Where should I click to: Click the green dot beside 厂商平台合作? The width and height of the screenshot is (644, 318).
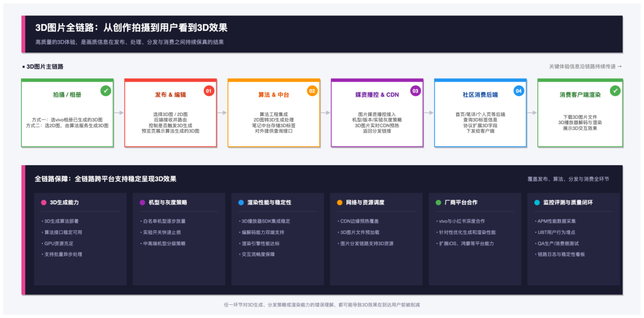(x=438, y=202)
